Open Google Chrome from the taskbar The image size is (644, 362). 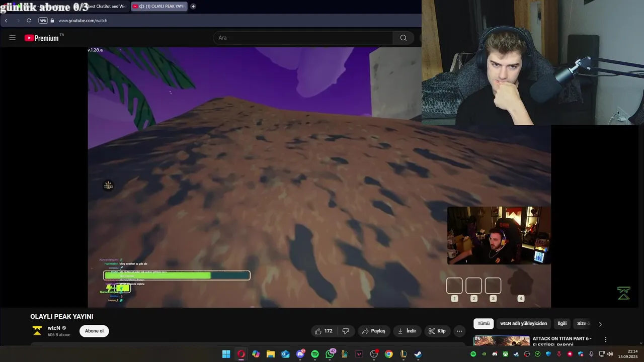[388, 354]
